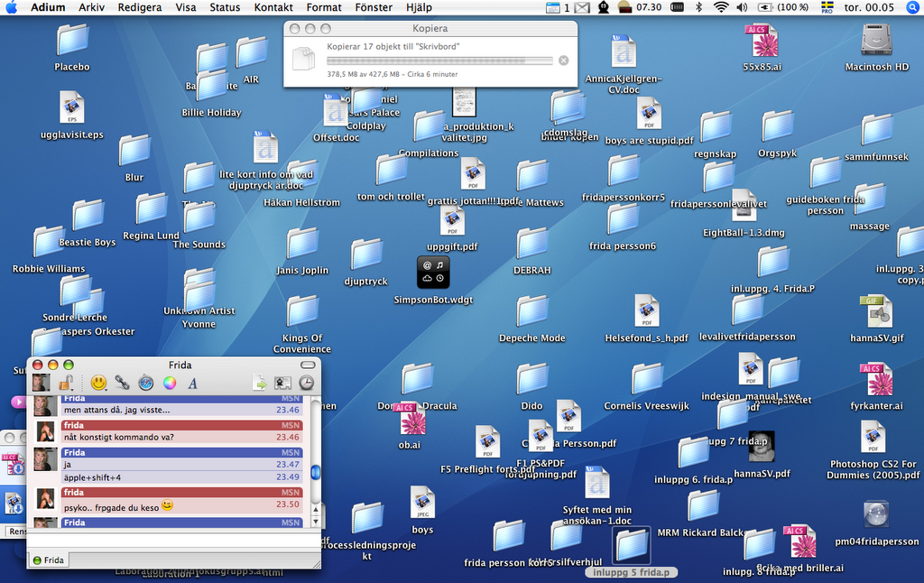Open the emoticon picker in the Frida chat toolbar
Screen dimensions: 924x583
(99, 384)
